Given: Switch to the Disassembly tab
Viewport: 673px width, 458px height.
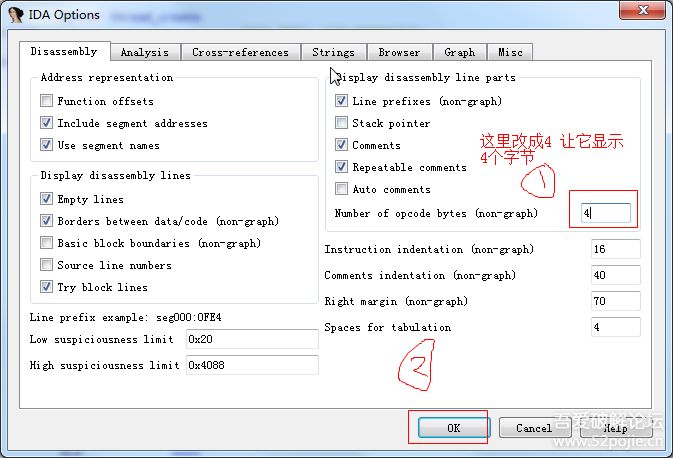Looking at the screenshot, I should 64,52.
